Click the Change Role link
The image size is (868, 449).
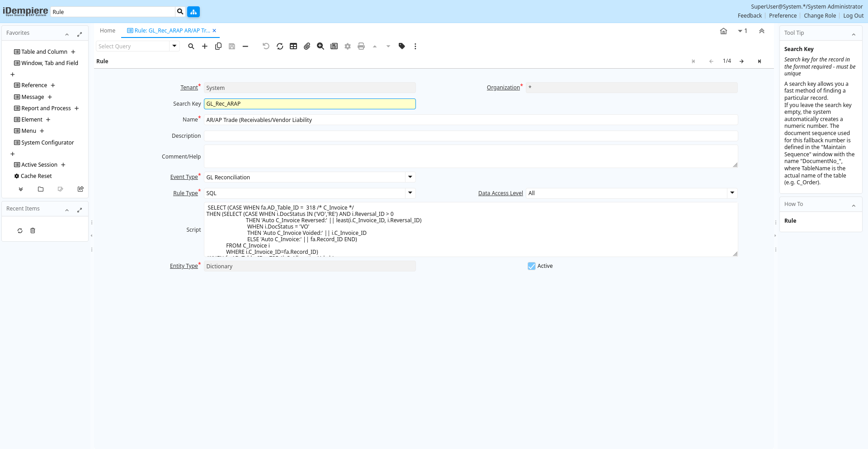[820, 16]
